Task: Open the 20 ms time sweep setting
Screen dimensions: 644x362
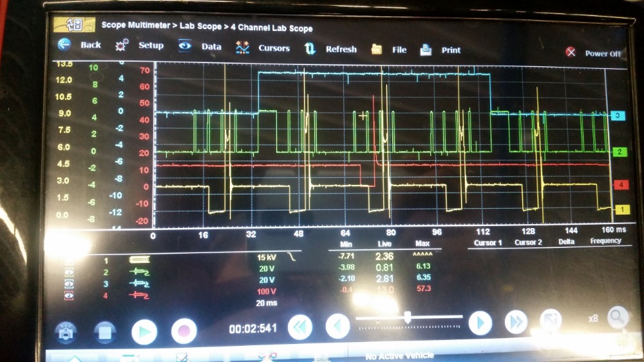Action: [267, 303]
